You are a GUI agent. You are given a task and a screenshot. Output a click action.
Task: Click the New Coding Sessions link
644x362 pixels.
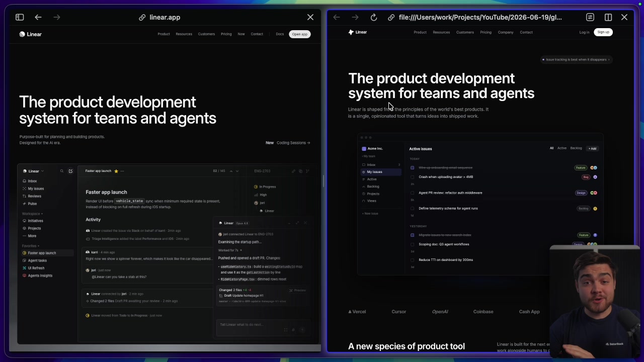click(288, 143)
